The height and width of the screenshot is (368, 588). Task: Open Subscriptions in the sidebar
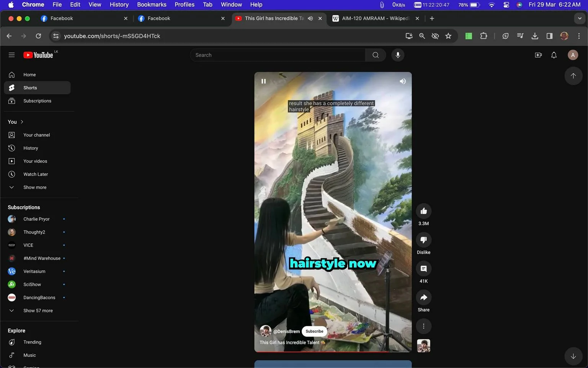tap(37, 101)
